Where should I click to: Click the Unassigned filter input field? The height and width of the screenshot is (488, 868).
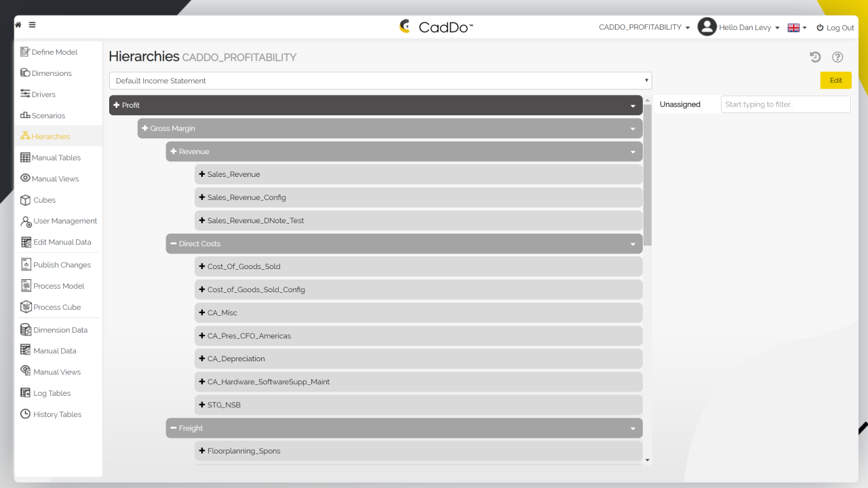[785, 104]
